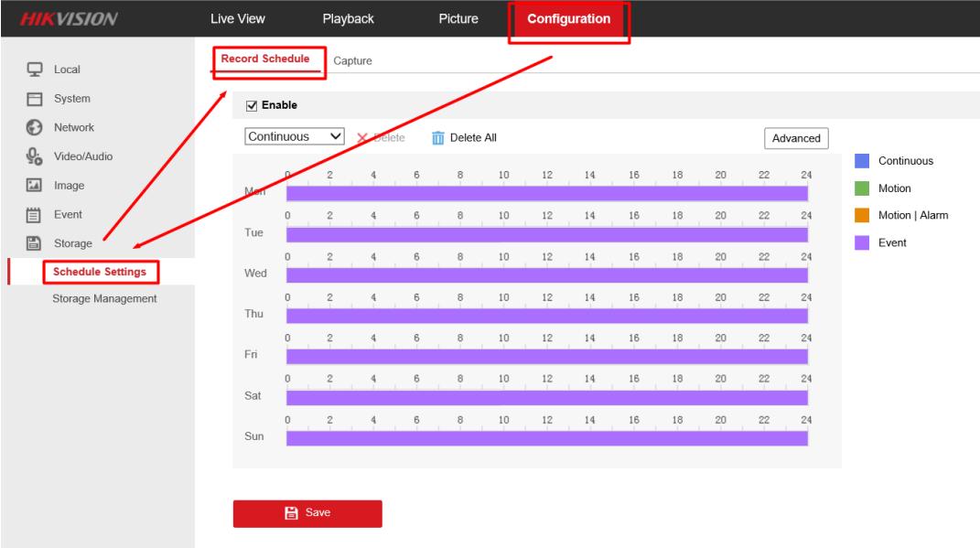Click the Sat day label
Viewport: 980px width, 548px height.
click(253, 395)
